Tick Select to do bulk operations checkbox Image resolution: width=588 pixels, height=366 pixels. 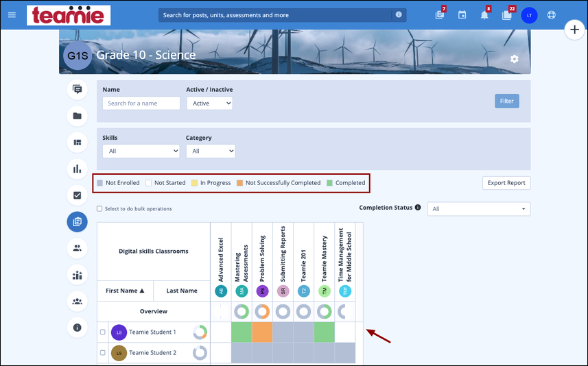[x=99, y=208]
